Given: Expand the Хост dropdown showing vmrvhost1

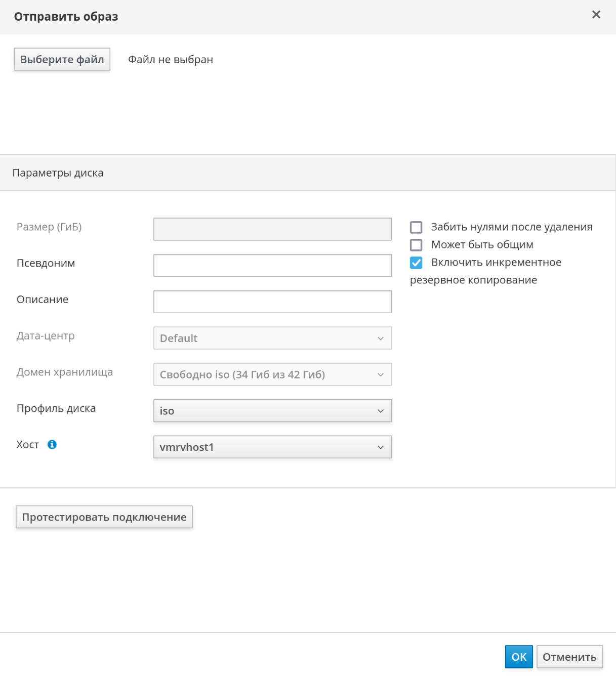Looking at the screenshot, I should 272,447.
